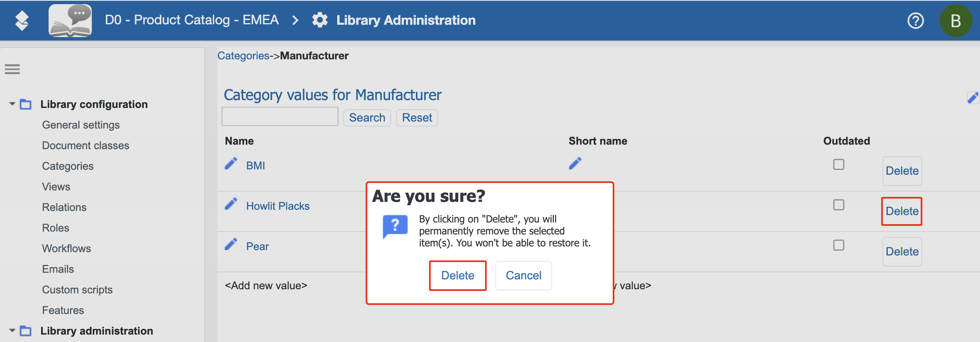The image size is (980, 342).
Task: Click the category value search input field
Action: pyautogui.click(x=280, y=117)
